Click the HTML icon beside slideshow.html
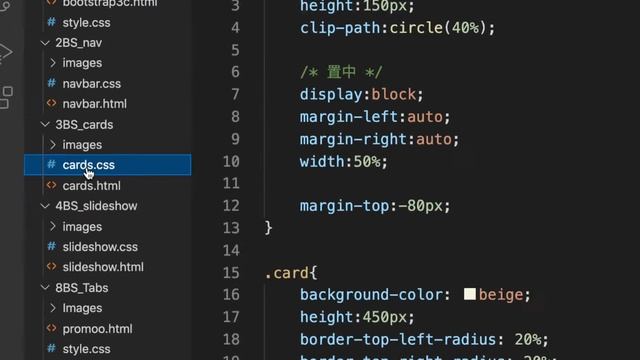 click(x=51, y=267)
